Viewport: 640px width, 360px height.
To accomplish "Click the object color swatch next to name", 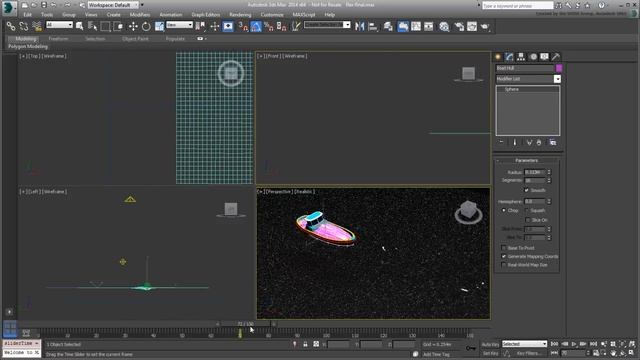I will [x=559, y=68].
